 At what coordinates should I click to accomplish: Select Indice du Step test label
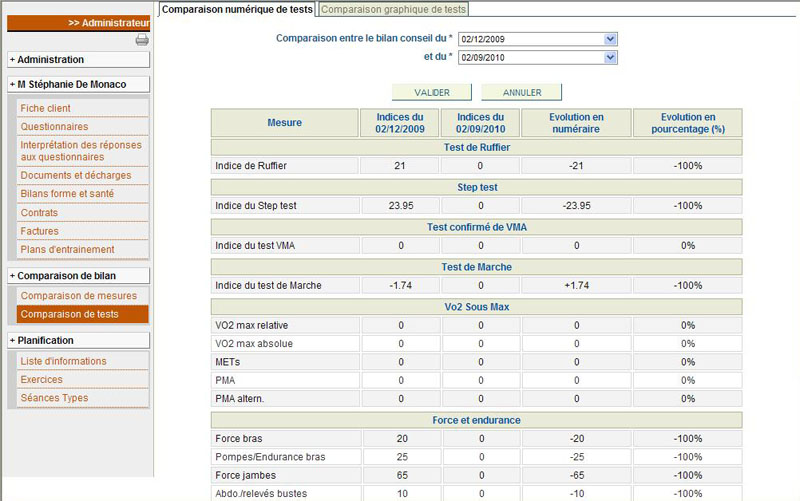click(x=256, y=206)
